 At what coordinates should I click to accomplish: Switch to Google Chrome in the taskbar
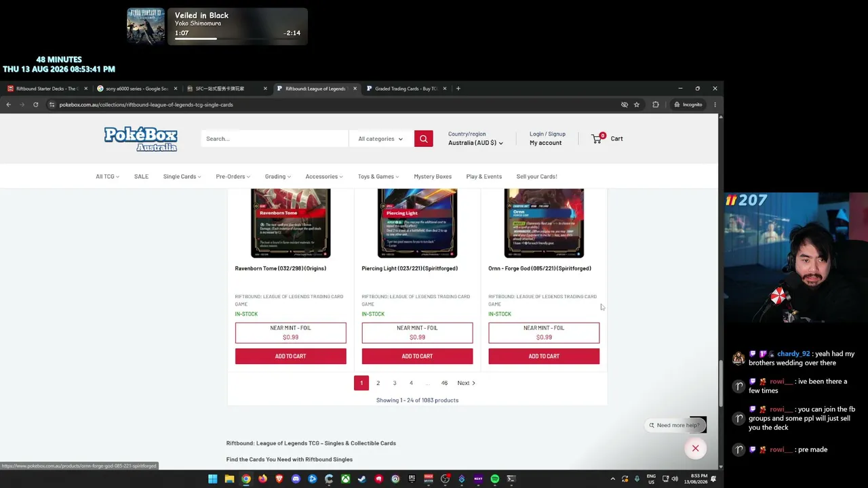[x=245, y=479]
